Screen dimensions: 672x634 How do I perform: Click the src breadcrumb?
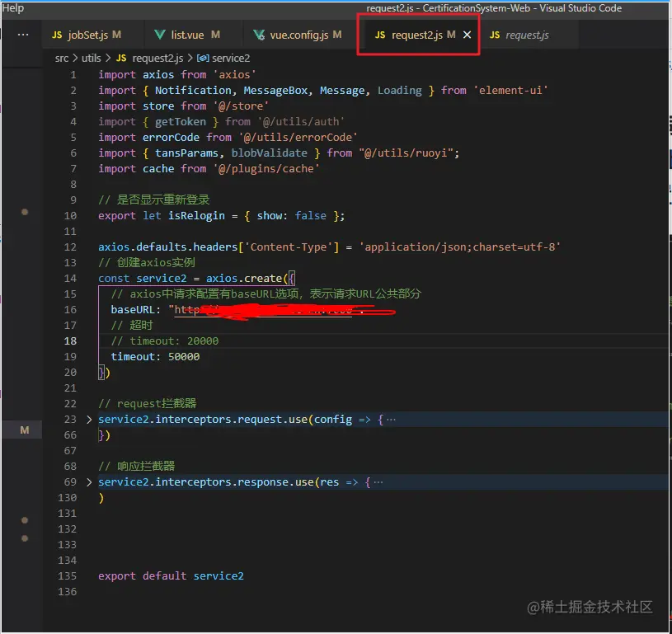pyautogui.click(x=61, y=59)
